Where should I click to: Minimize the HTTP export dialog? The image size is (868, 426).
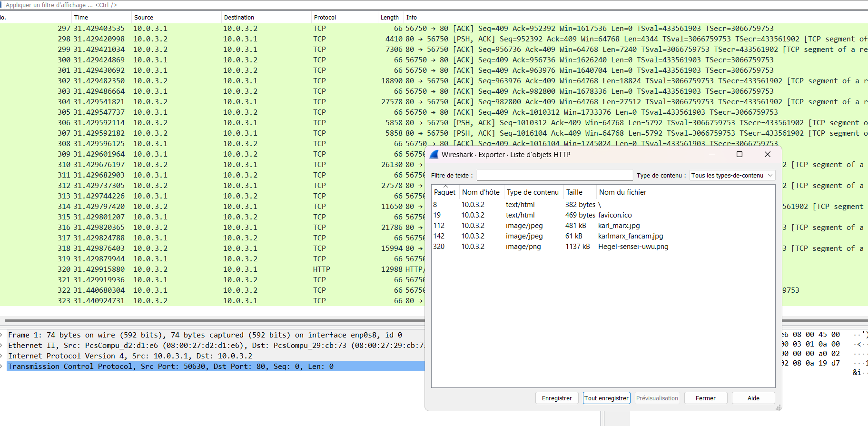tap(712, 154)
